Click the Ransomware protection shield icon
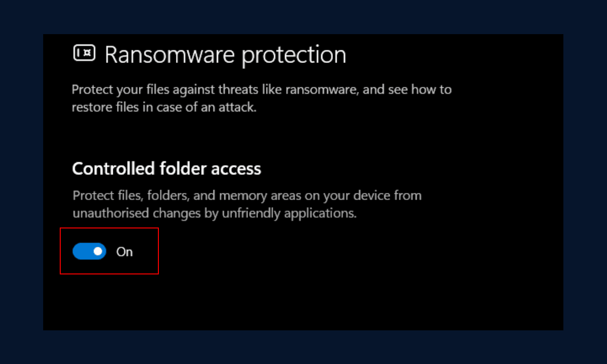Screen dimensions: 607x364 pos(84,53)
